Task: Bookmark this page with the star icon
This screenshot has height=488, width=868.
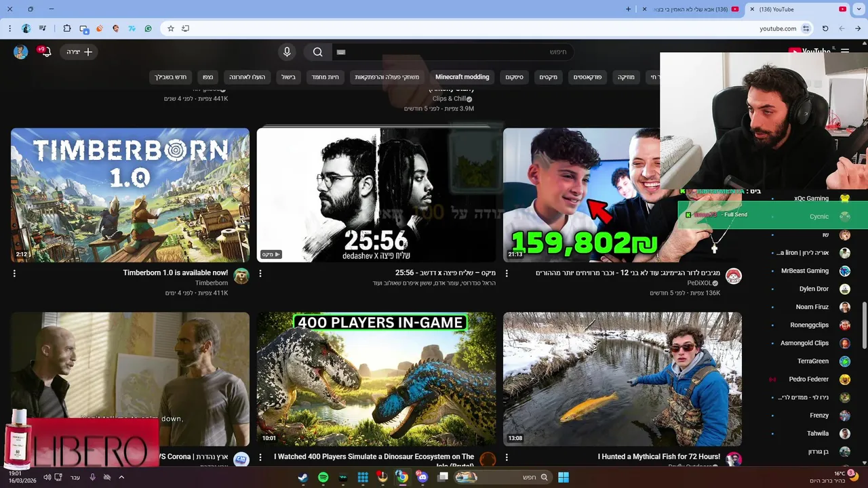Action: [x=171, y=28]
